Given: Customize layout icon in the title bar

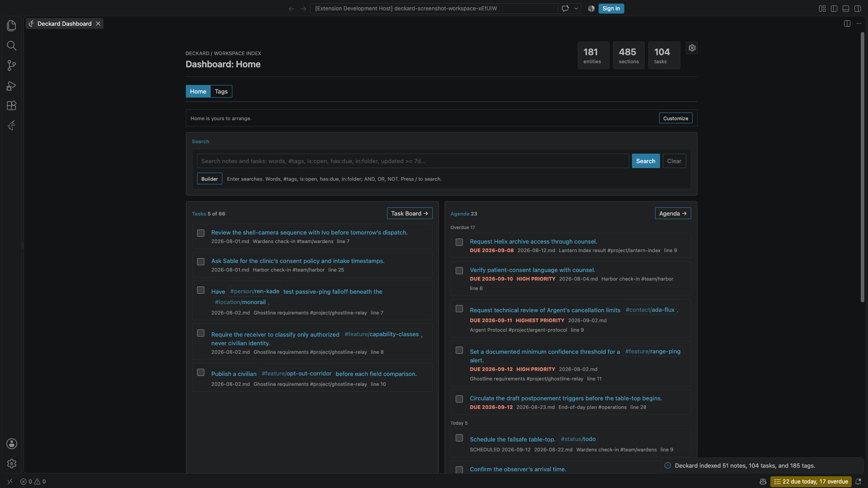Looking at the screenshot, I should 822,9.
